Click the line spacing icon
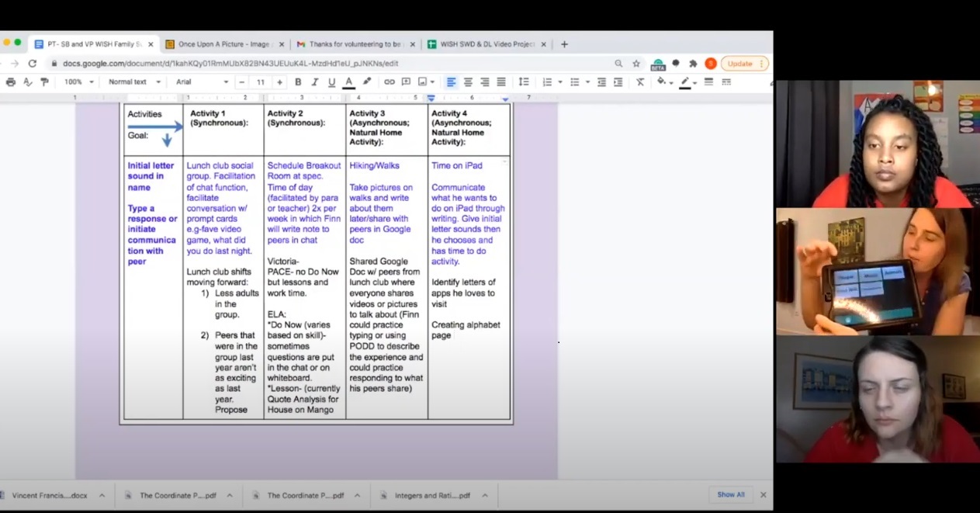980x513 pixels. tap(524, 82)
